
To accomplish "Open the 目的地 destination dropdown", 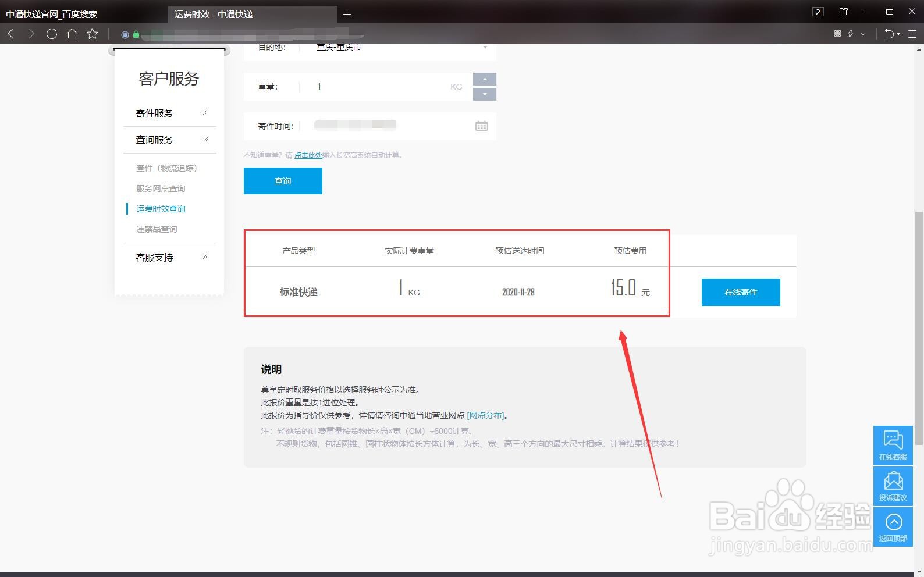I will coord(370,48).
